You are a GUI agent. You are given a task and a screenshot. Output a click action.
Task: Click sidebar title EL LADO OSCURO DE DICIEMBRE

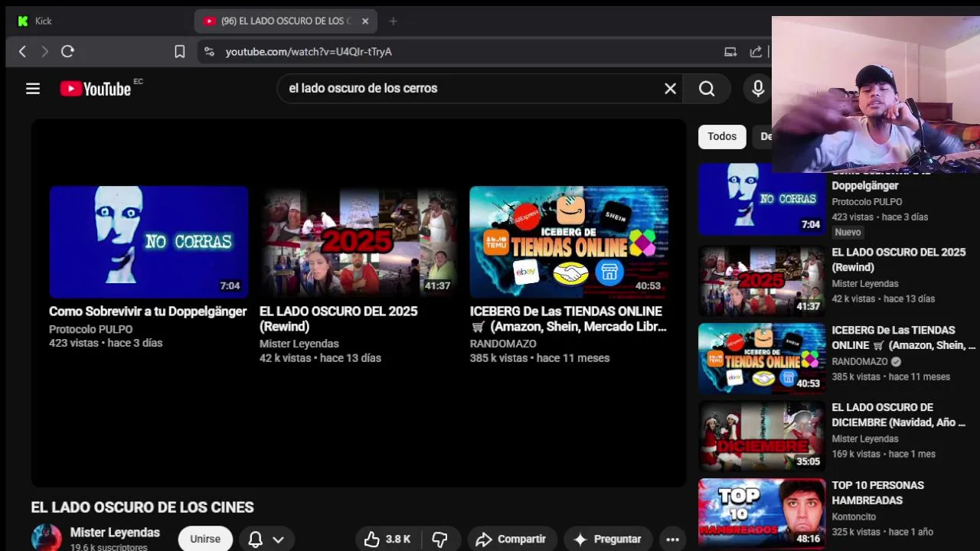coord(899,415)
